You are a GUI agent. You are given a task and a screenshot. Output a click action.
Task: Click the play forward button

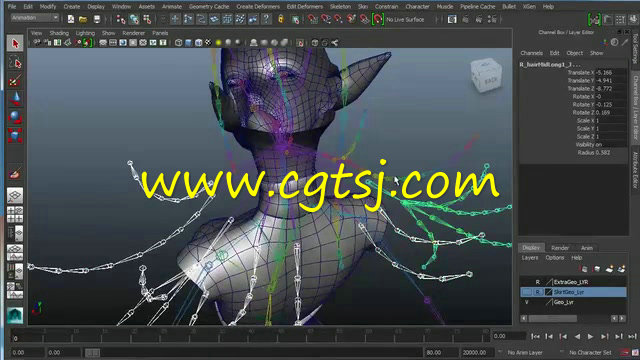tap(590, 337)
